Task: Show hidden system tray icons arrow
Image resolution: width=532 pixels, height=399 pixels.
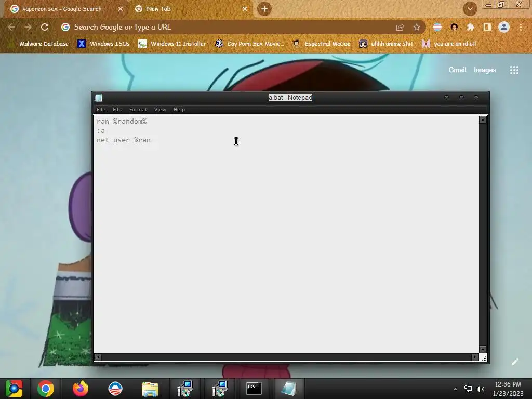Action: [455, 389]
